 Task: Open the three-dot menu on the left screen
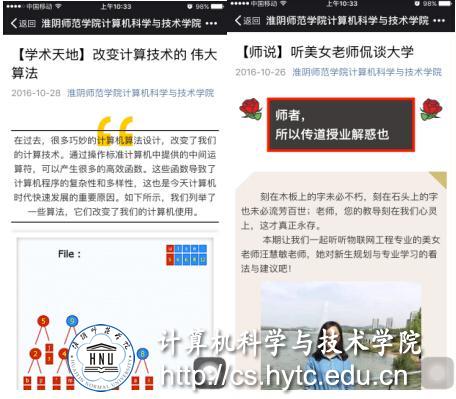pyautogui.click(x=212, y=23)
